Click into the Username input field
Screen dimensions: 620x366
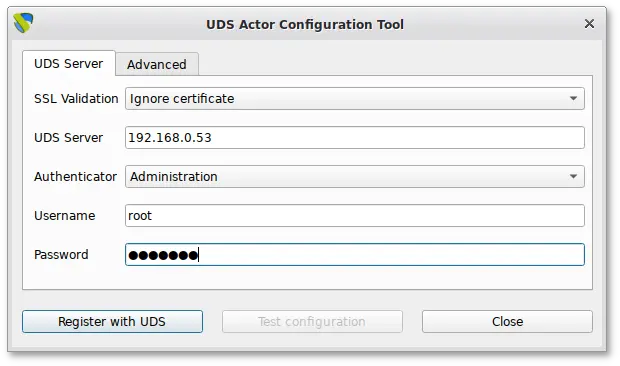(x=355, y=215)
